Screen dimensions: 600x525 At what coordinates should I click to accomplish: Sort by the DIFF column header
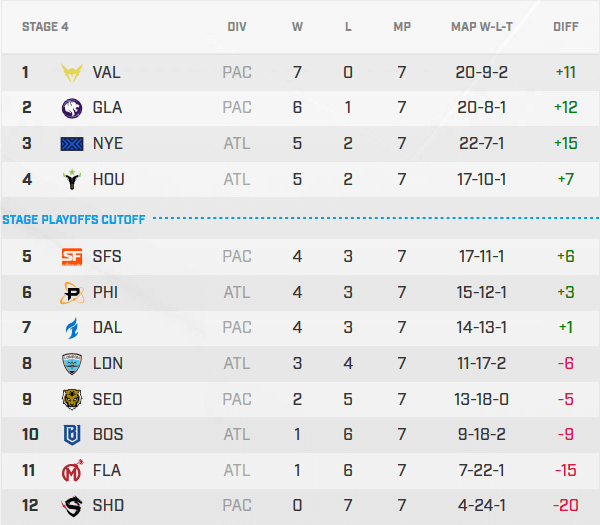566,27
